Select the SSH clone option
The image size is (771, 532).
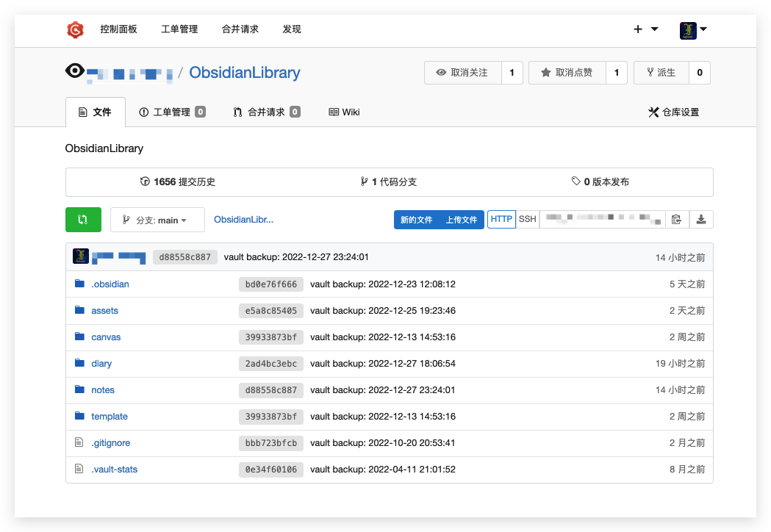pyautogui.click(x=528, y=219)
